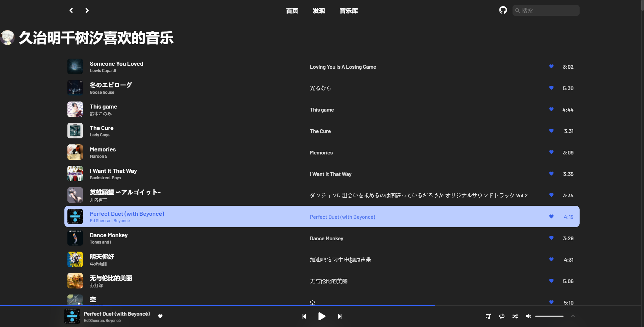Screen dimensions: 644x327
Task: Open the 音乐库 section
Action: coord(349,10)
